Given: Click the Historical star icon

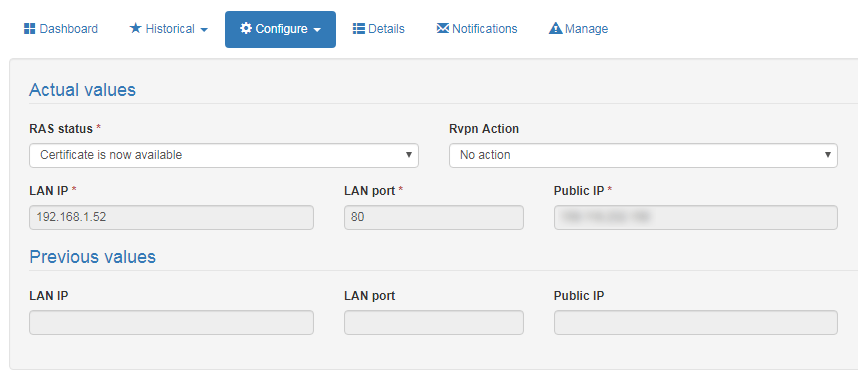Looking at the screenshot, I should [x=135, y=28].
